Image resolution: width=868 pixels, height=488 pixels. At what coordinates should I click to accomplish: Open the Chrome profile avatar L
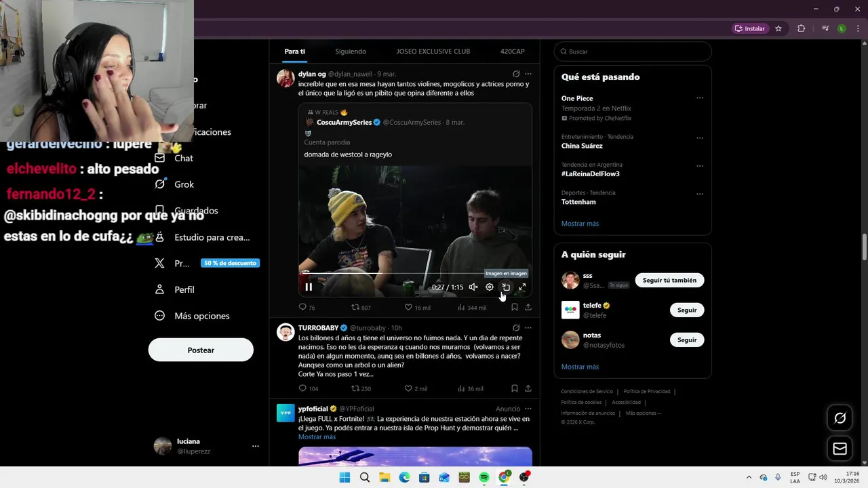[842, 28]
